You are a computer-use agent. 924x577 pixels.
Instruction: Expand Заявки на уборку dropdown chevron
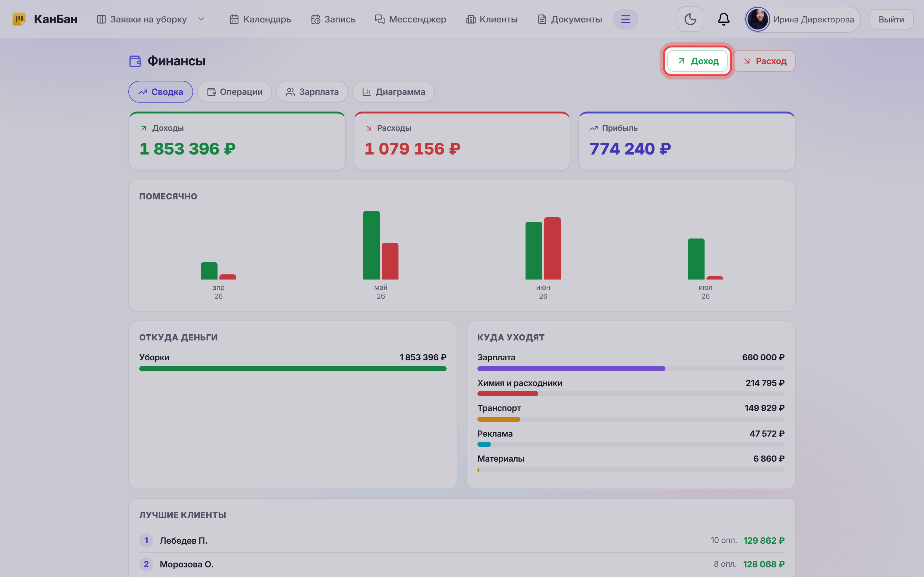201,19
